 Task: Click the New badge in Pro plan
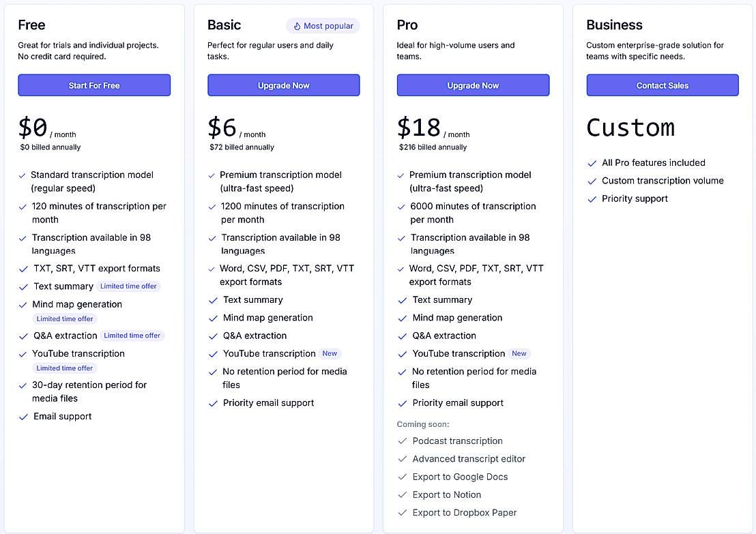(x=519, y=353)
